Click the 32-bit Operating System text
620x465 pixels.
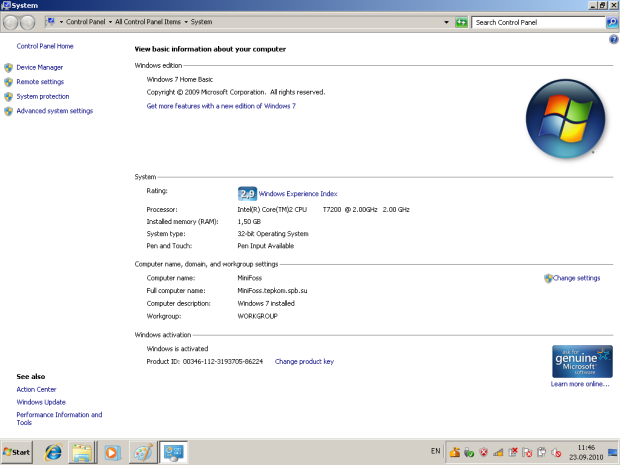pyautogui.click(x=273, y=234)
